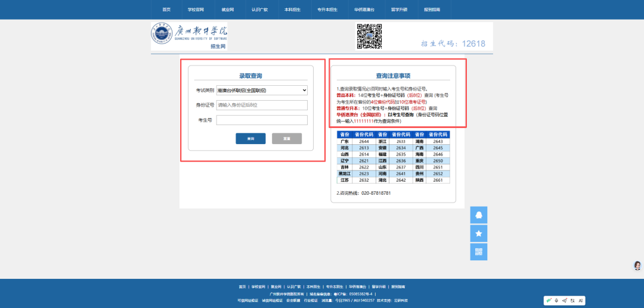
Task: Open the footer 认识广软 link
Action: [x=293, y=287]
